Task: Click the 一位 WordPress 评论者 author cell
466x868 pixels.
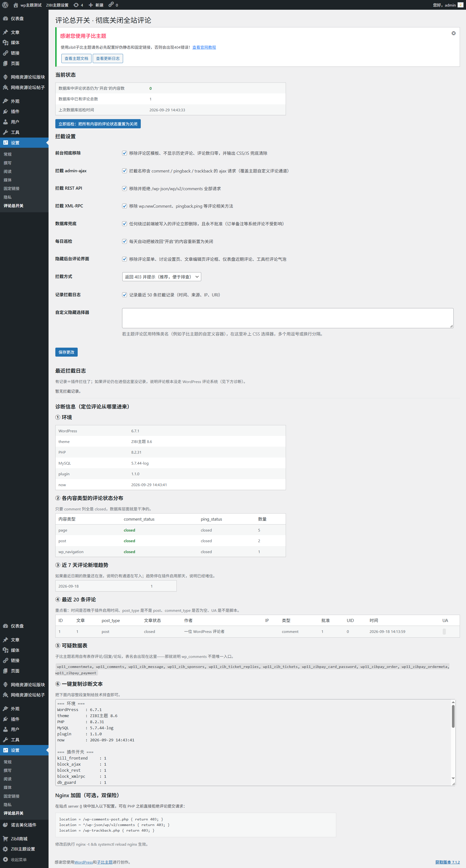Action: 204,631
